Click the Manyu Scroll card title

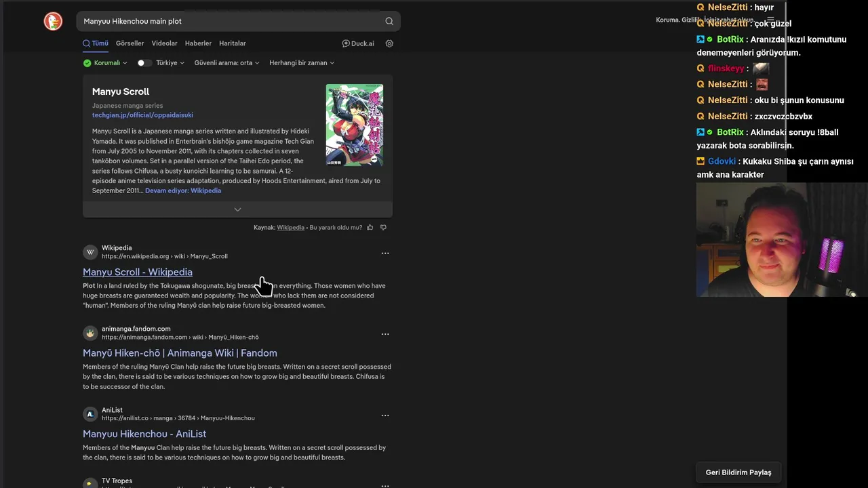pyautogui.click(x=121, y=91)
